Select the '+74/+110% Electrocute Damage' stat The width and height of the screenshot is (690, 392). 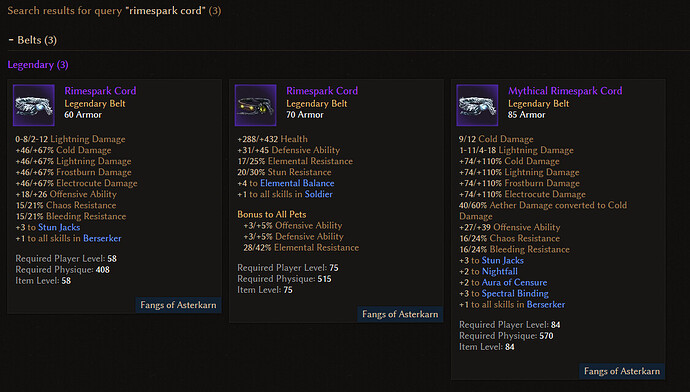(x=522, y=194)
